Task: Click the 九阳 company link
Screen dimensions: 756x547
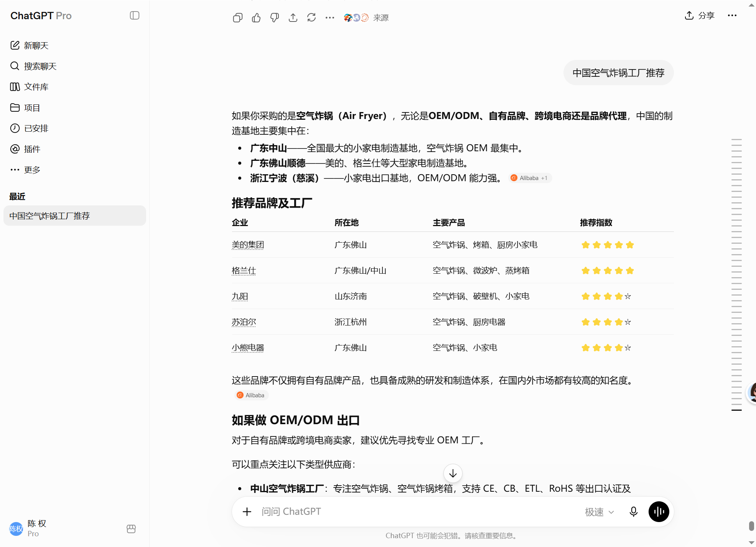Action: coord(240,296)
